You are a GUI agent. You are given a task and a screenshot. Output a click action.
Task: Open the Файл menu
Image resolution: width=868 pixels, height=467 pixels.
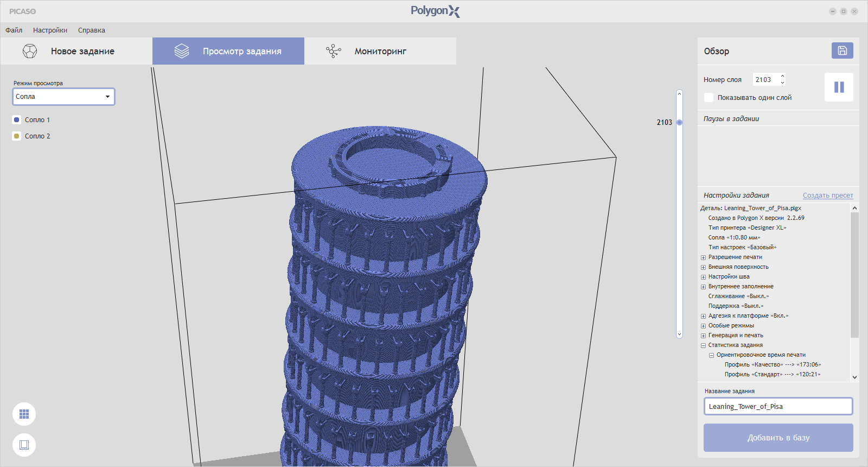14,30
